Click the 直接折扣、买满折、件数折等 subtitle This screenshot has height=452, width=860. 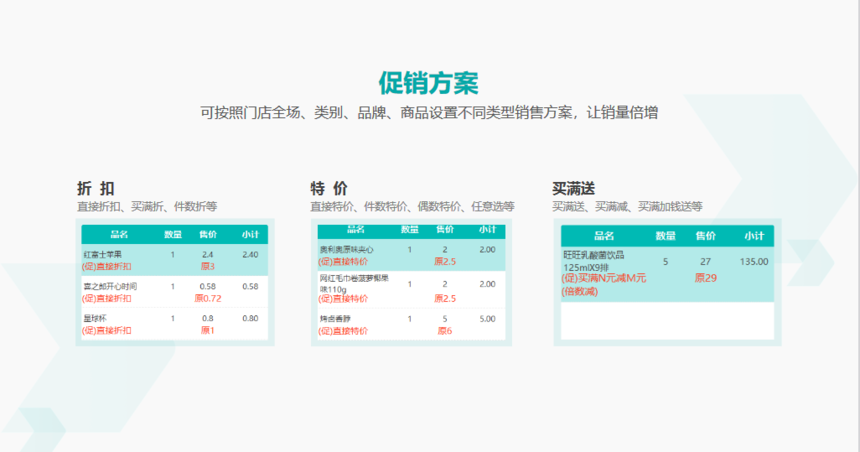pos(147,207)
